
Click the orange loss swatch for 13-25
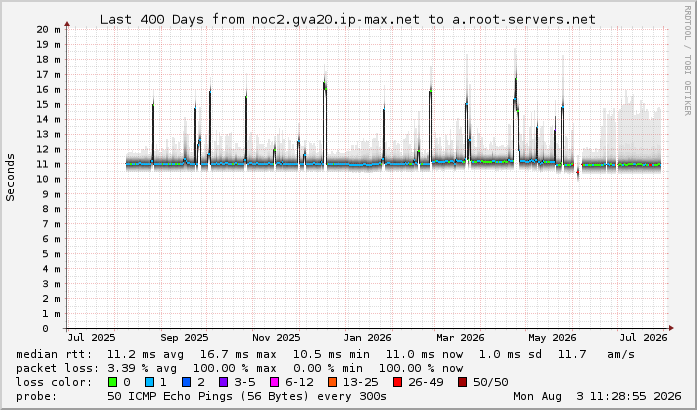(x=332, y=382)
